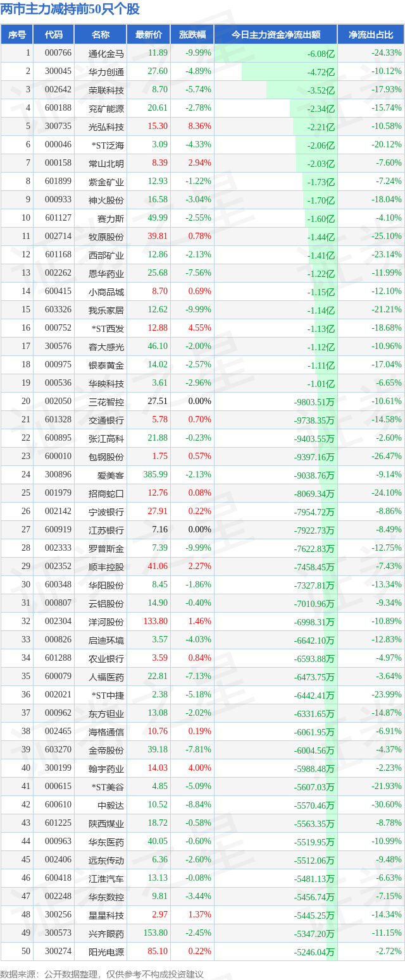Viewport: 405px width, 980px height.
Task: Click stock name 小商品城
Action: click(106, 292)
